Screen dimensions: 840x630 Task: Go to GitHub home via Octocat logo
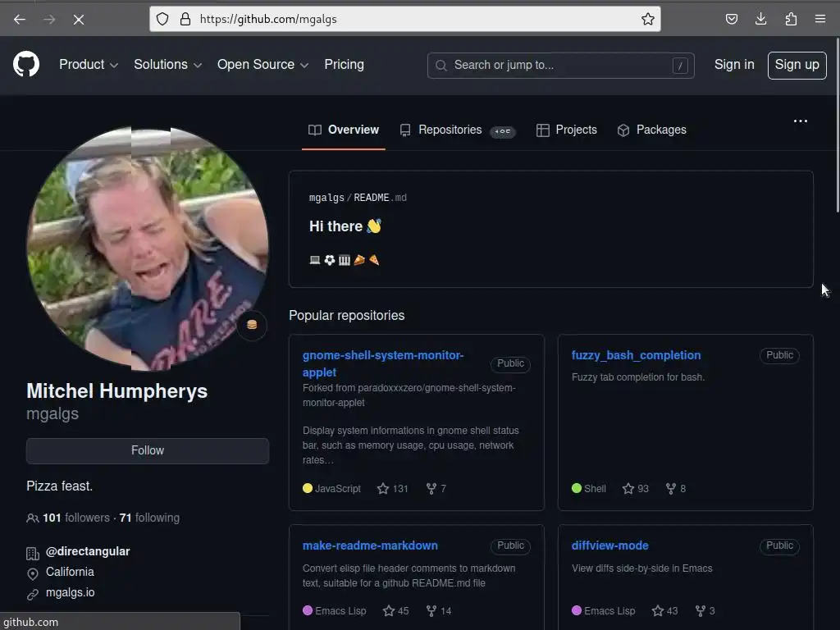pos(26,64)
